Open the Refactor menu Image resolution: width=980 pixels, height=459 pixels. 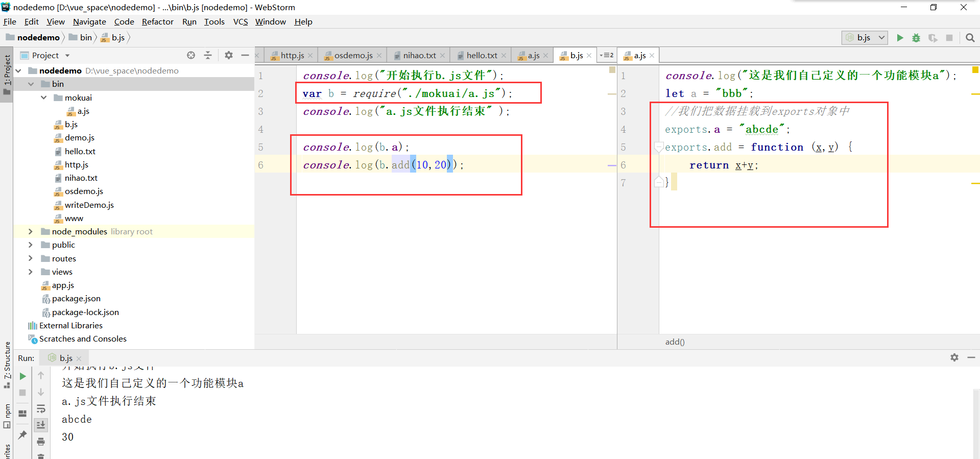158,22
